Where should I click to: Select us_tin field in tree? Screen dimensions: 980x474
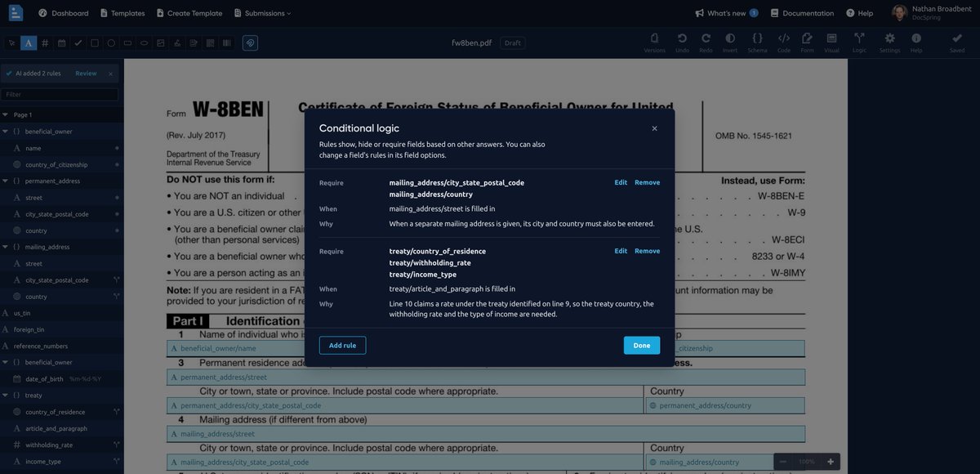coord(62,313)
